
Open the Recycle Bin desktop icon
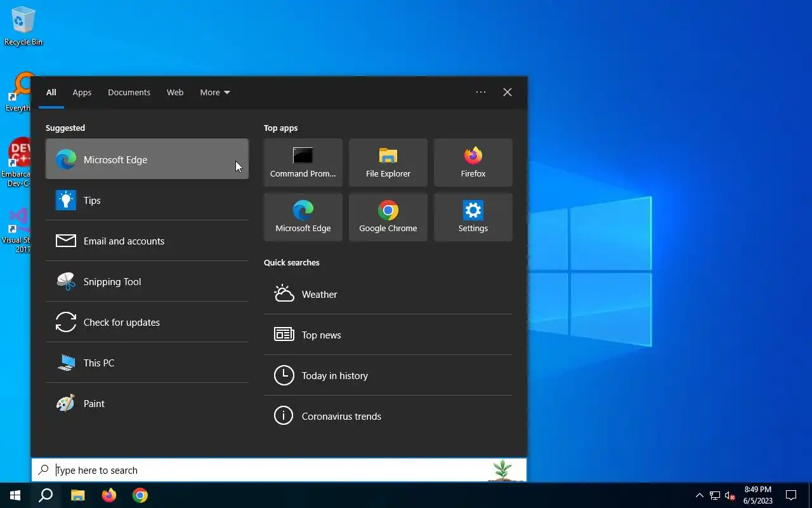tap(23, 27)
